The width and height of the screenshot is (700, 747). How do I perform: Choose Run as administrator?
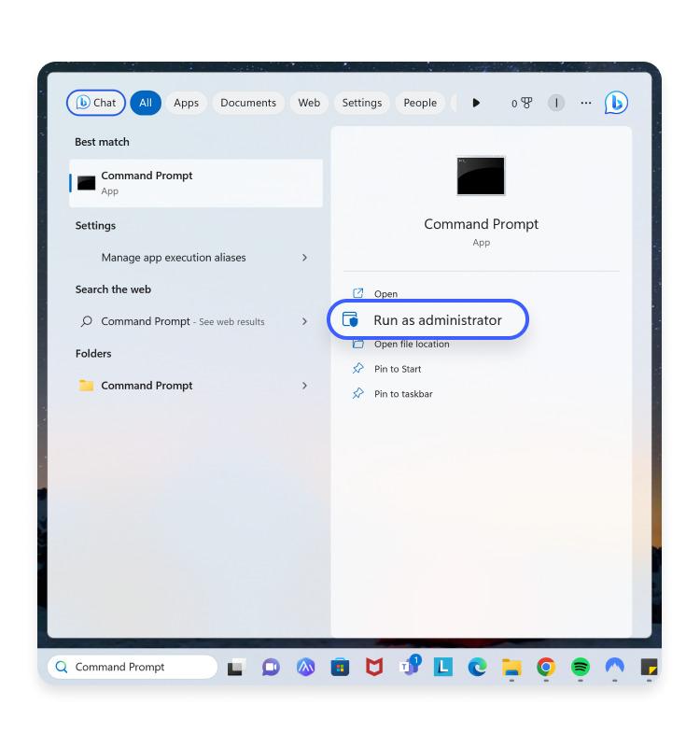point(427,319)
